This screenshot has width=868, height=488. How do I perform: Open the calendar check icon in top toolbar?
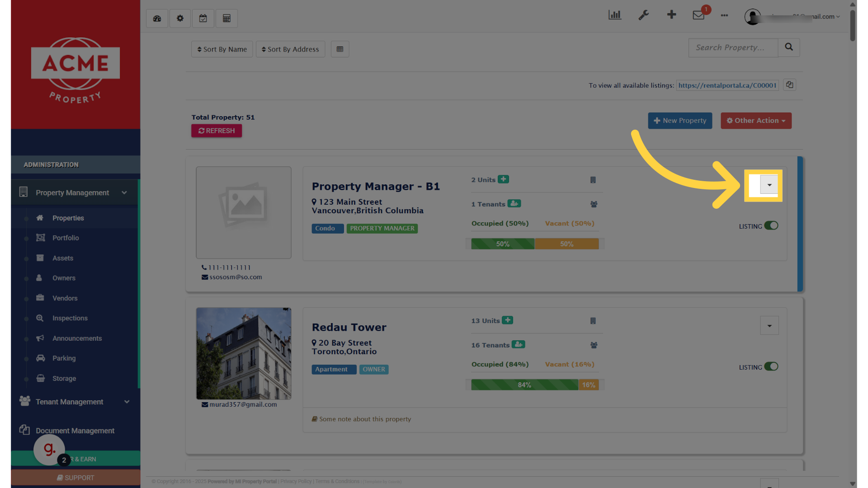click(203, 19)
